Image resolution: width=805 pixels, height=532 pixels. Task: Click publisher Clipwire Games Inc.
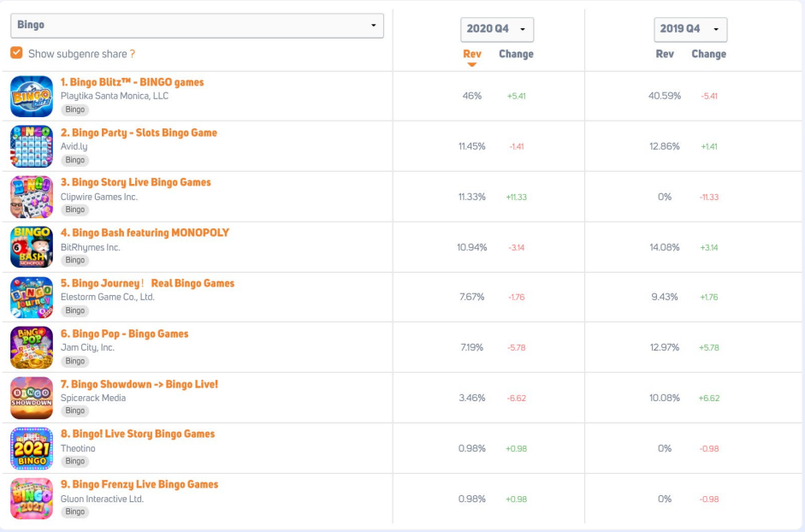click(99, 197)
